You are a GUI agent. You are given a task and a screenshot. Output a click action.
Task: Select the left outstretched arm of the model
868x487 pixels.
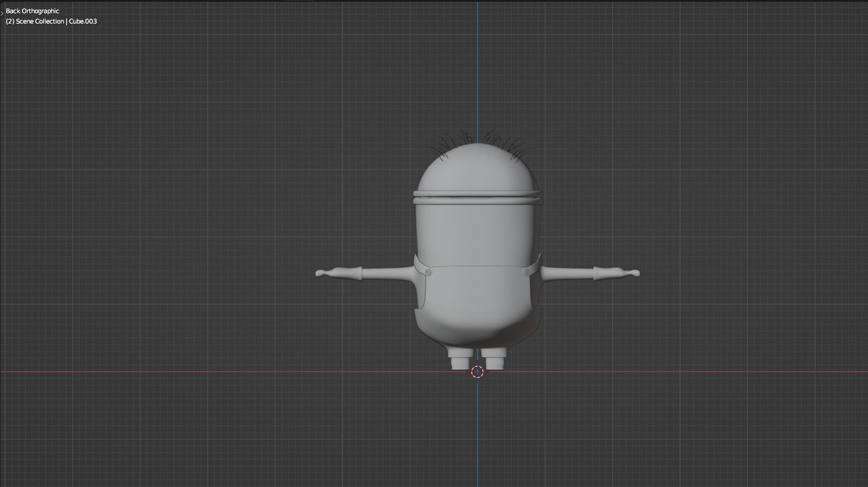[x=365, y=274]
